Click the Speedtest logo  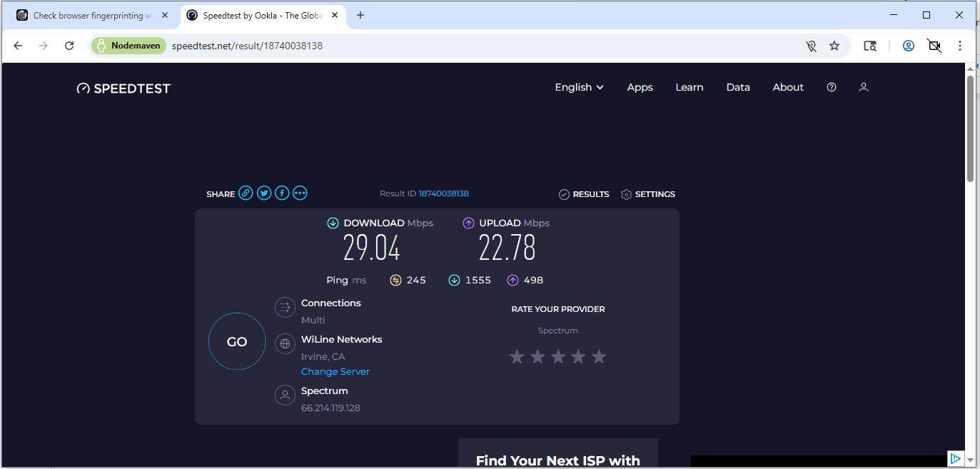pyautogui.click(x=124, y=89)
